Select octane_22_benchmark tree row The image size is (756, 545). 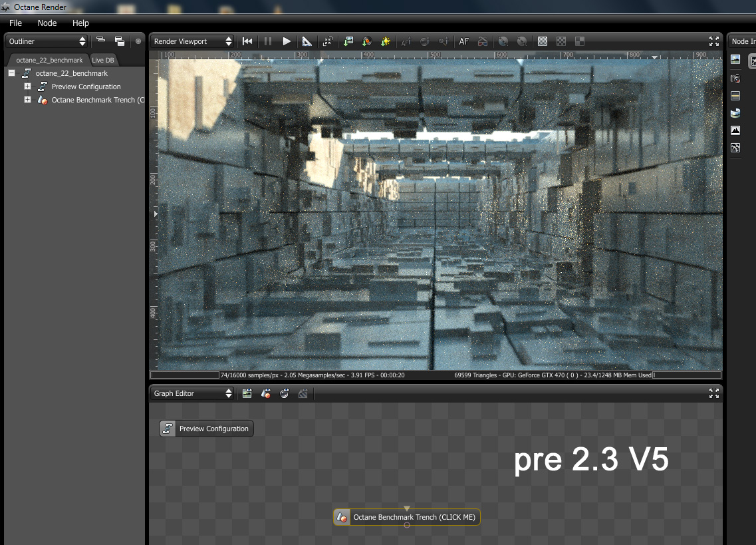click(71, 73)
